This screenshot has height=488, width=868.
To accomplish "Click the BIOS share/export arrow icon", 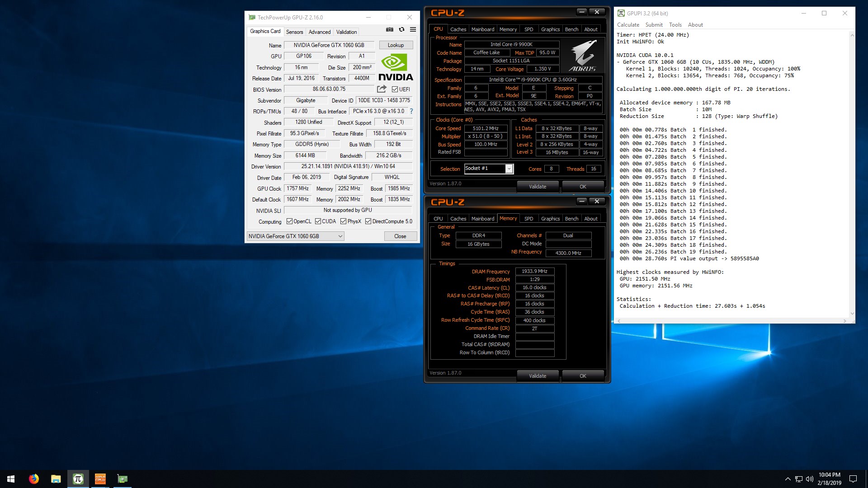I will [382, 89].
